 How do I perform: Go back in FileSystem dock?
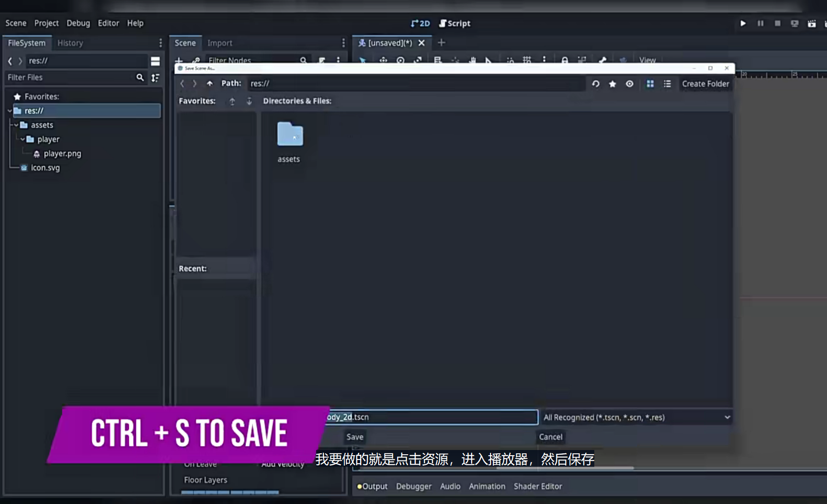[9, 61]
